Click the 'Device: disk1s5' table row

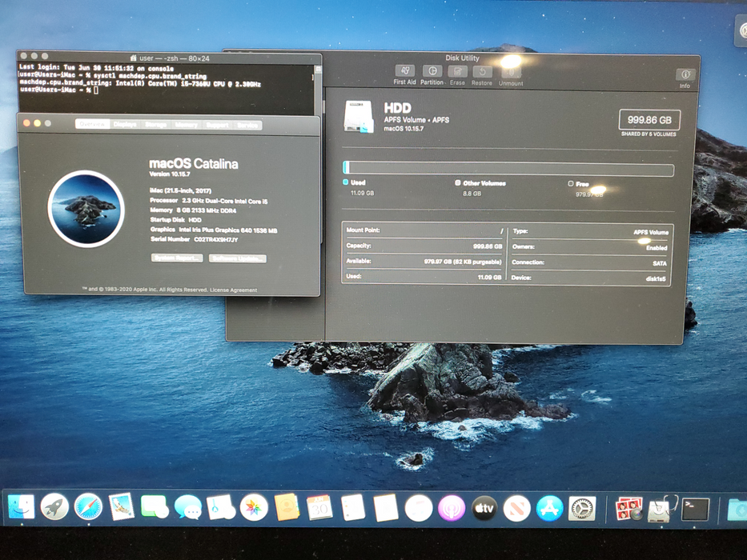(x=590, y=278)
